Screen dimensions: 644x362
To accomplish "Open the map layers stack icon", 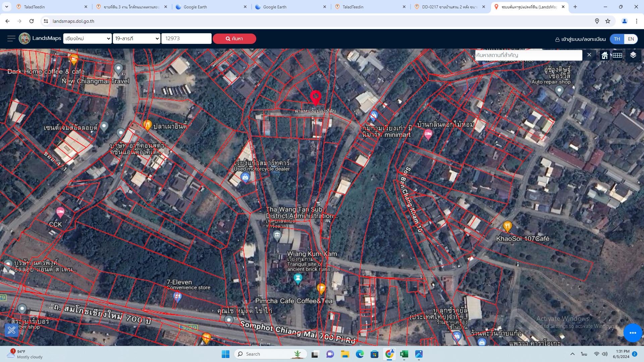I will coord(633,55).
